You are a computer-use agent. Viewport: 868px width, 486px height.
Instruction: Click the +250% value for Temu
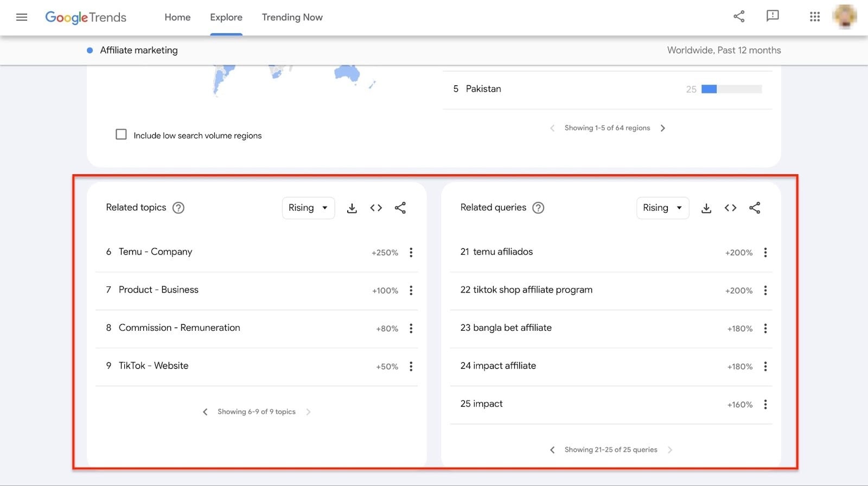[x=385, y=253]
